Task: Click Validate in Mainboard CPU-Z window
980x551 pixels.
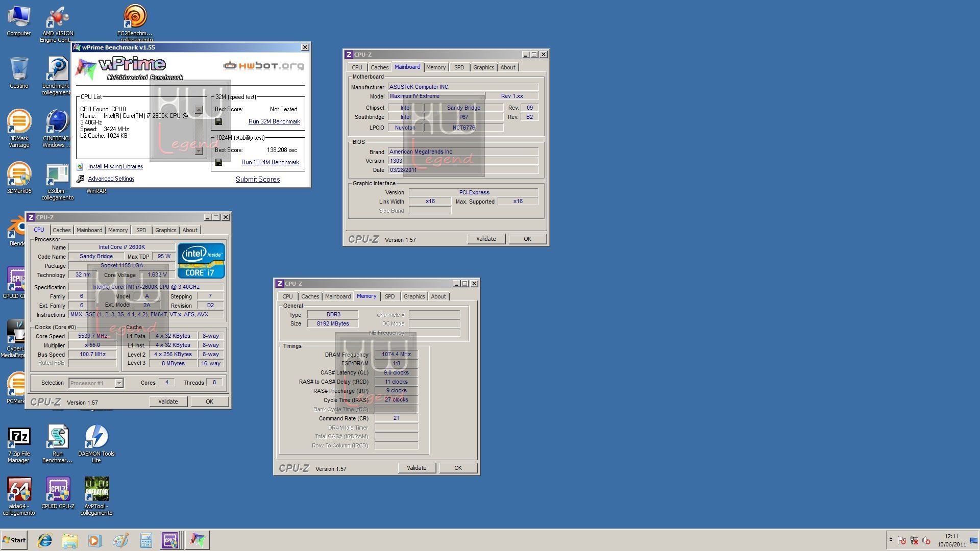Action: click(486, 239)
